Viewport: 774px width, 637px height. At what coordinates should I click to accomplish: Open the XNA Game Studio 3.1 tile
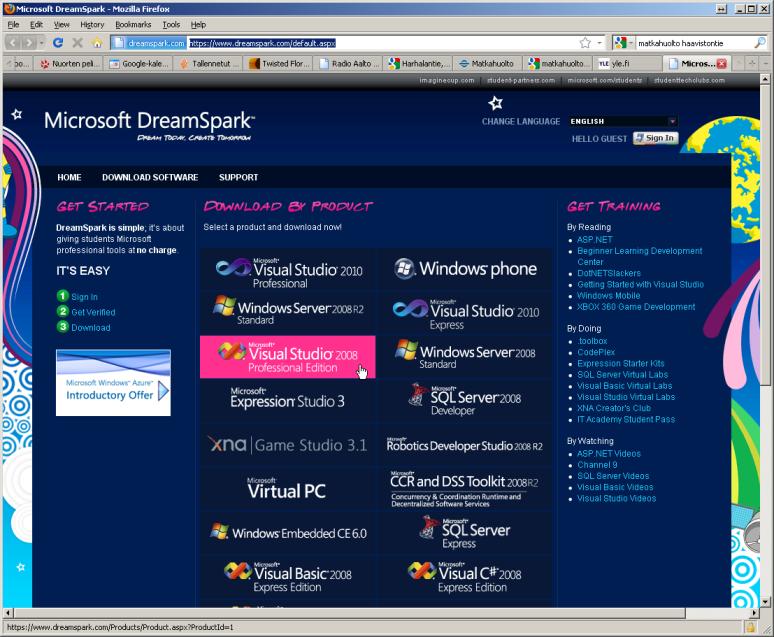pos(288,444)
